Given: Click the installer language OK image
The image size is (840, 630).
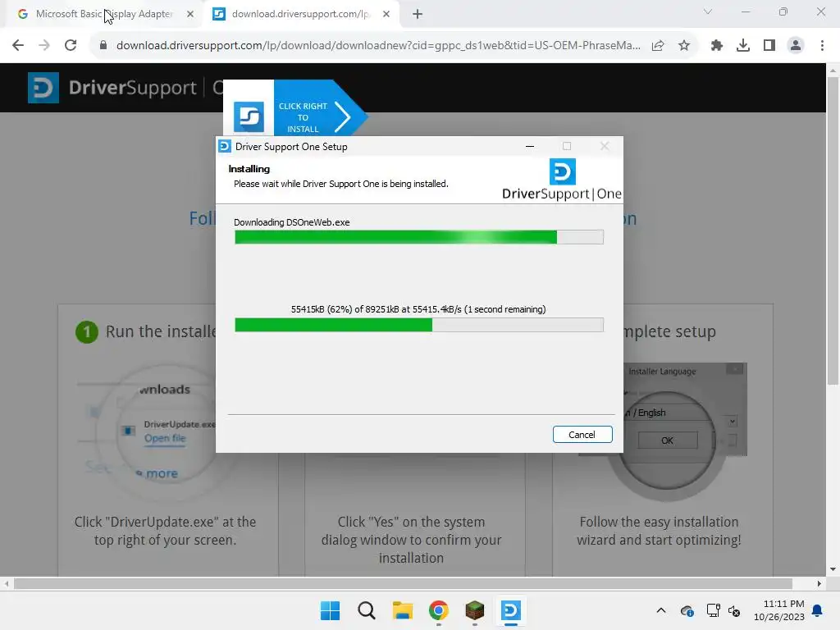Looking at the screenshot, I should click(x=668, y=441).
